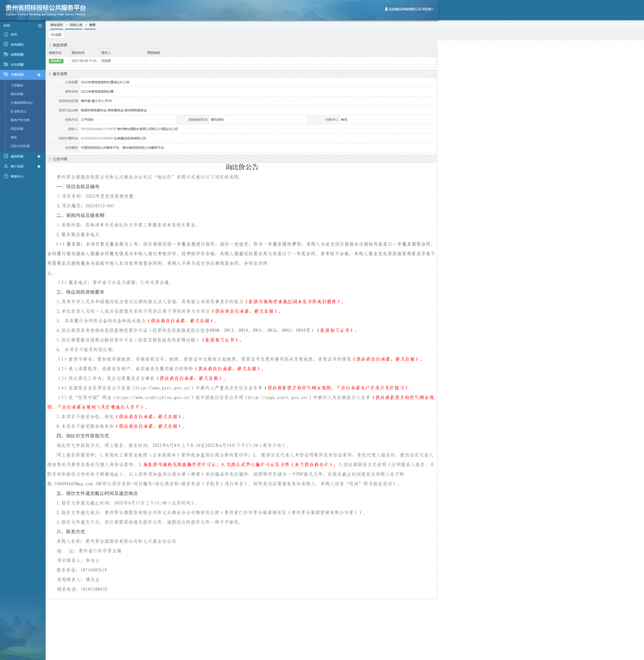Open 系统通知 monitor icon in sidebar
Screen dimensions: 644x660
(x=6, y=45)
